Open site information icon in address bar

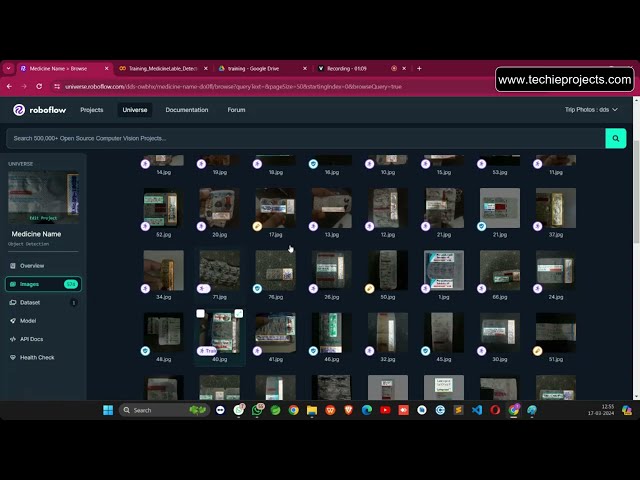57,87
